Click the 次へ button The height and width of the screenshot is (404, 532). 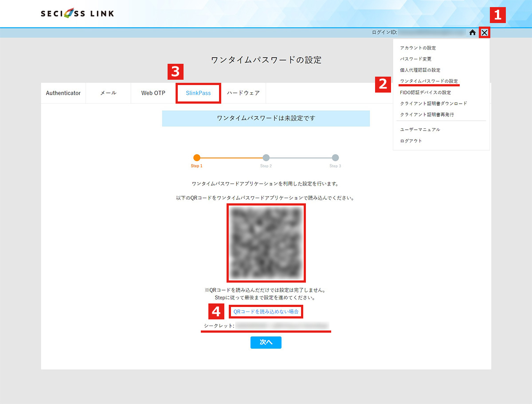(266, 342)
